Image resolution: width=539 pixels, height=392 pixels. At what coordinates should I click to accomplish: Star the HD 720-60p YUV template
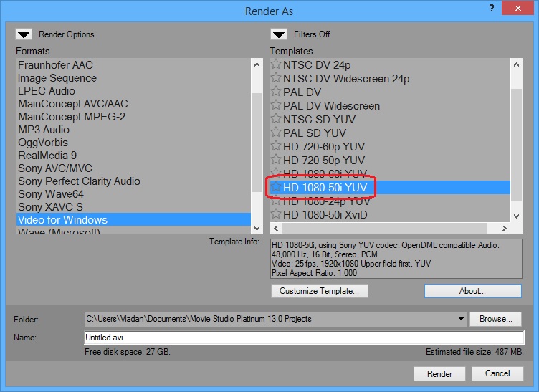[x=276, y=146]
